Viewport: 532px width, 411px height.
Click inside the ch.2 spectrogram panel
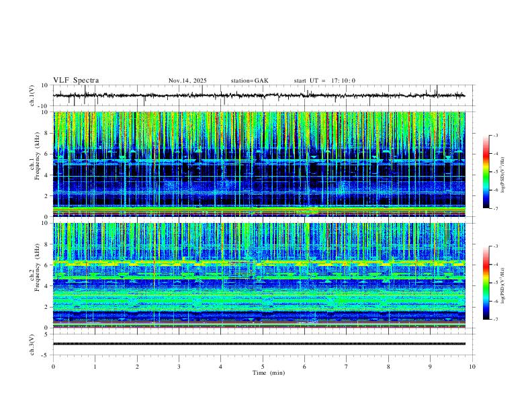click(x=259, y=275)
